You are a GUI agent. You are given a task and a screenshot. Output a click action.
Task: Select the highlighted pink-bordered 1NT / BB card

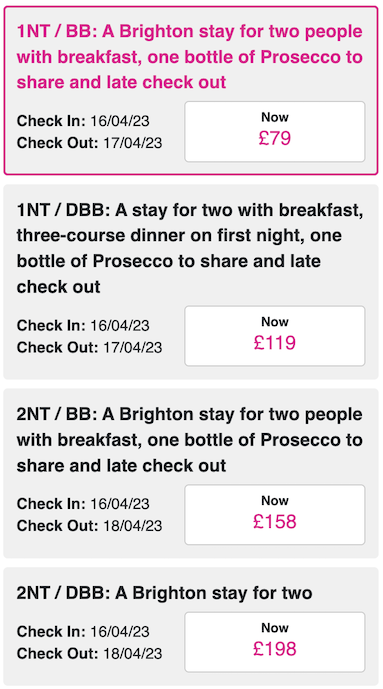tap(191, 90)
